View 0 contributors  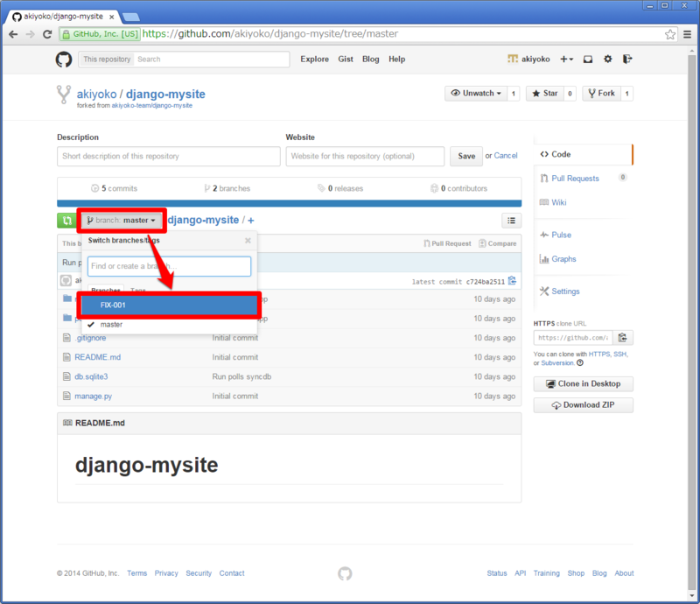pos(458,188)
